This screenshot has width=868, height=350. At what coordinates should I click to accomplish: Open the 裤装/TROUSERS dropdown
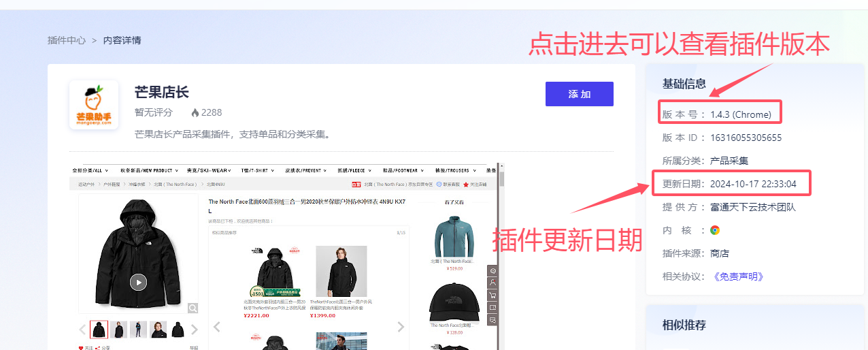coord(454,170)
